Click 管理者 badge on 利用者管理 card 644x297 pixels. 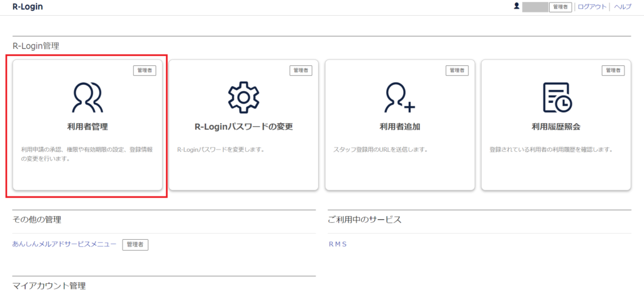145,70
